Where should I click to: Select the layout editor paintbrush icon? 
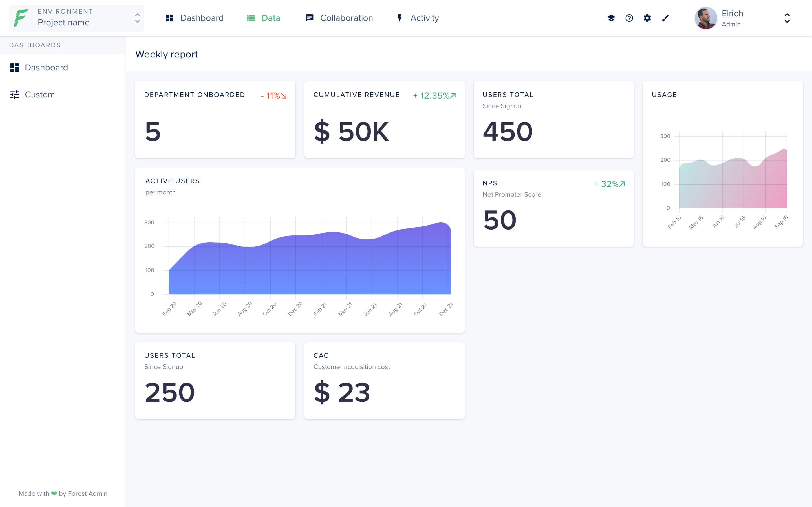665,18
